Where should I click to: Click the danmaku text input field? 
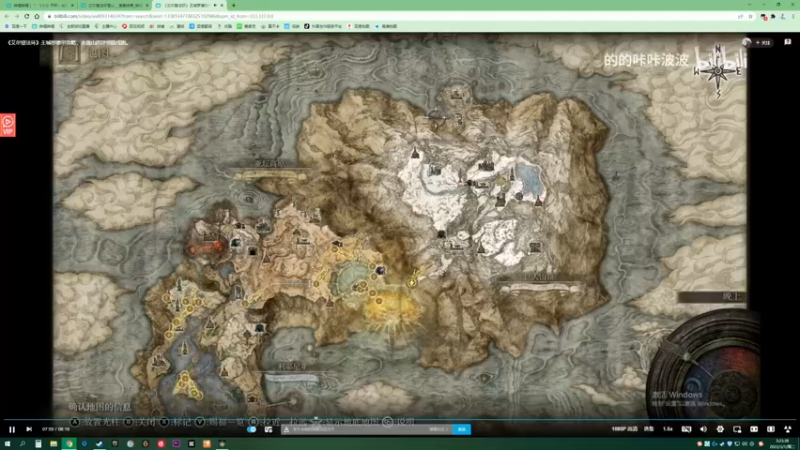click(366, 430)
